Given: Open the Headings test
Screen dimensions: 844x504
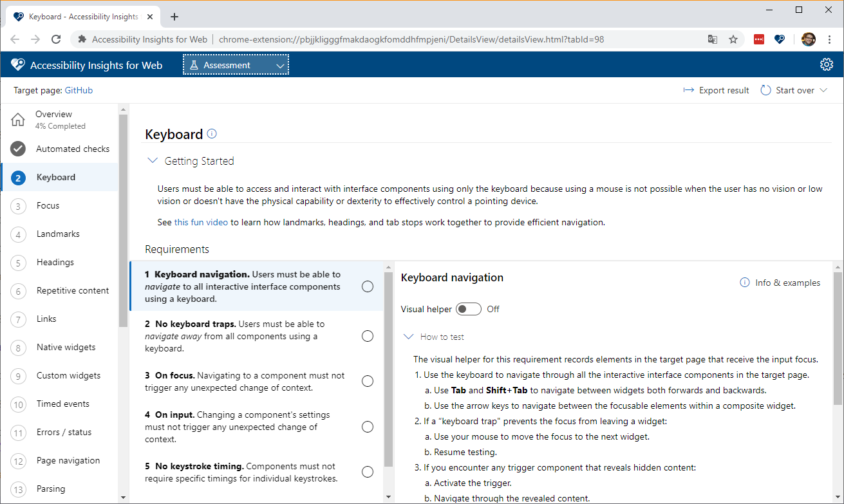Looking at the screenshot, I should point(59,263).
